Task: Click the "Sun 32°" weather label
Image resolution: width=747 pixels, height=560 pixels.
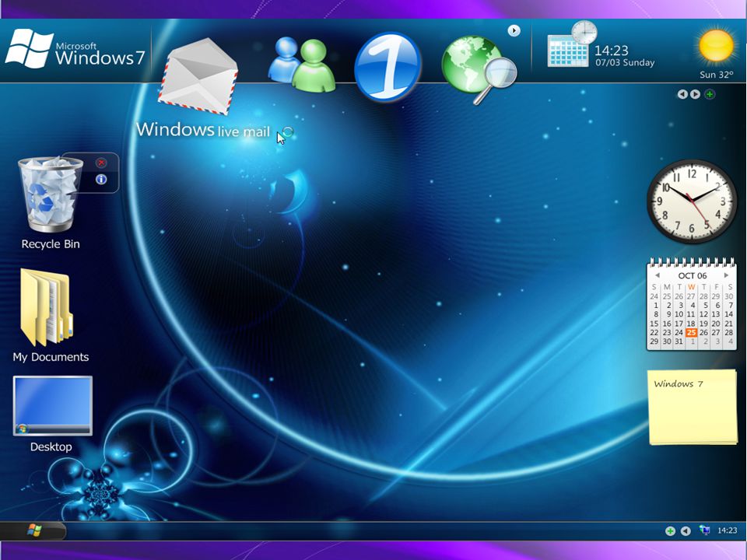Action: coord(717,75)
